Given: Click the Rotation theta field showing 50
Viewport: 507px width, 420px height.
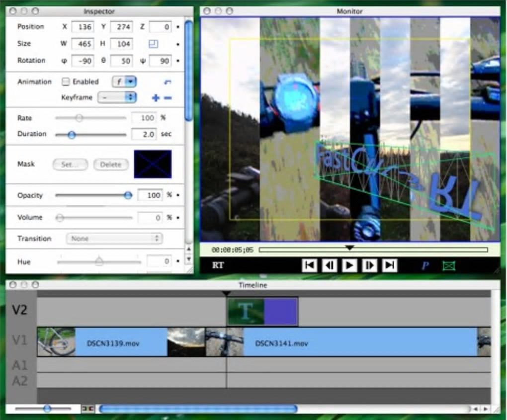Looking at the screenshot, I should (x=122, y=61).
